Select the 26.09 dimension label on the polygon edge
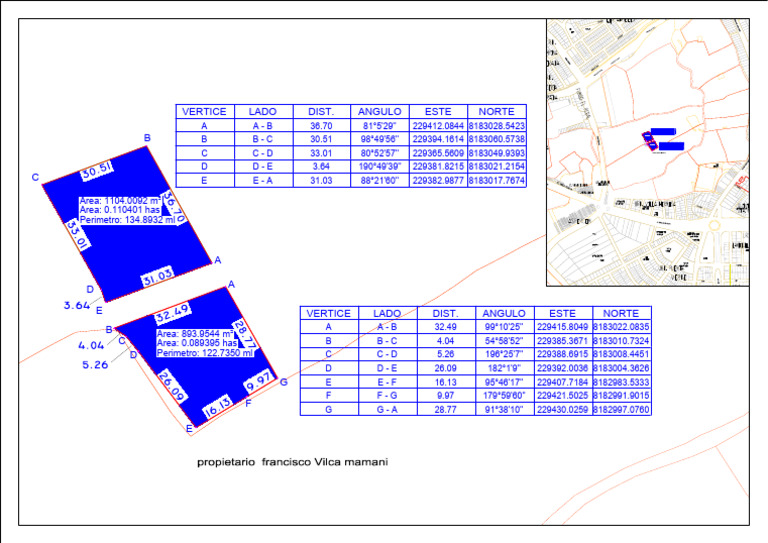 coord(172,386)
